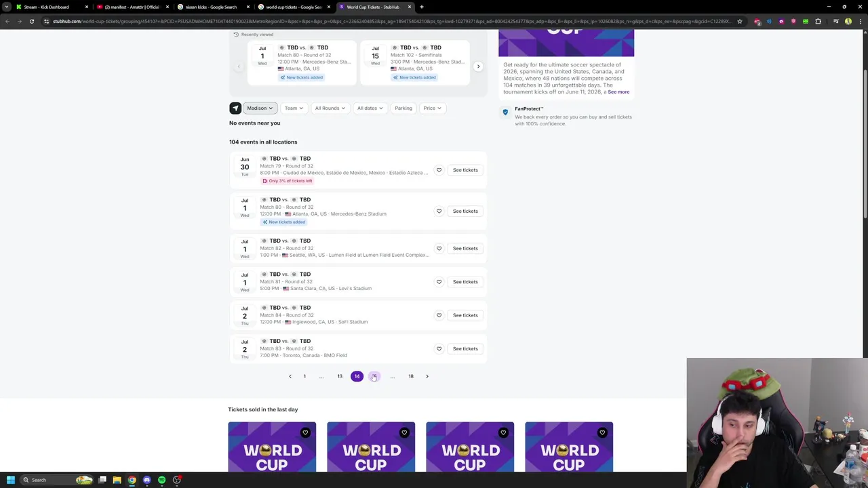
Task: Click the 'Tickets sold in the last day' heading
Action: (x=263, y=409)
